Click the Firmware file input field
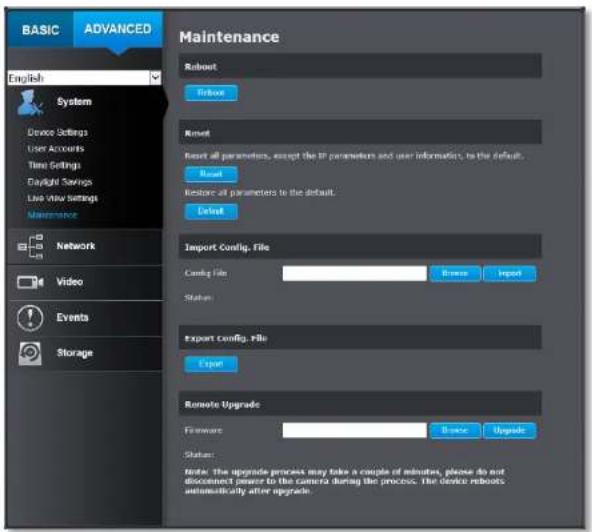 pos(355,430)
